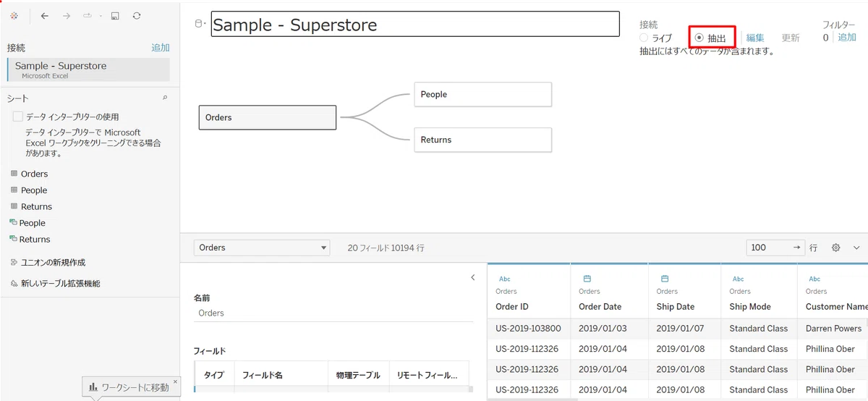868x401 pixels.
Task: Select the Orders sheet in the list
Action: 34,174
